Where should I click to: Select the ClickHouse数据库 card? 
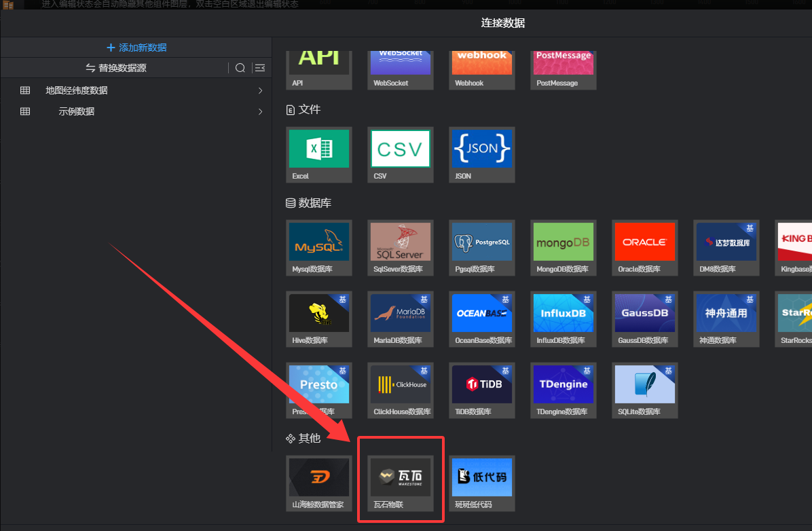[x=401, y=390]
